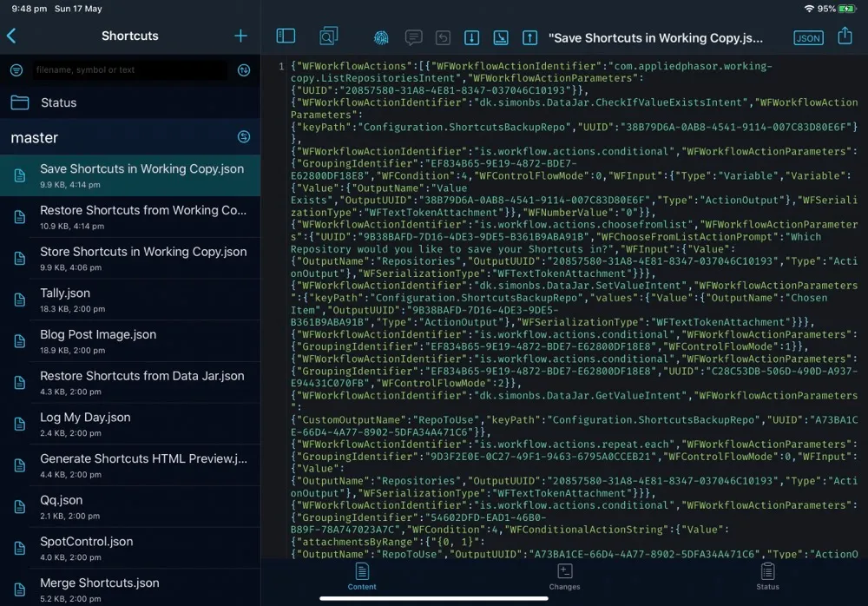Screen dimensions: 868x606
Task: Open the Status folder in sidebar
Action: coord(58,102)
